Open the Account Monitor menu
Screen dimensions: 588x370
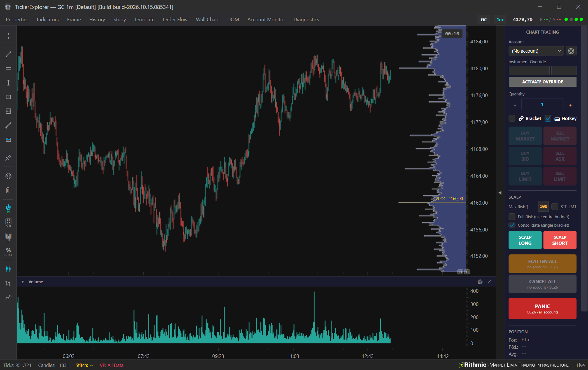coord(266,20)
